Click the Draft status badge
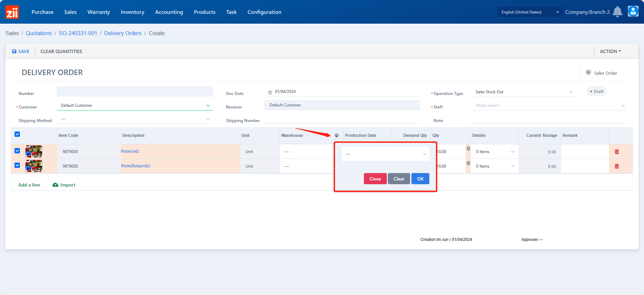 pyautogui.click(x=597, y=92)
